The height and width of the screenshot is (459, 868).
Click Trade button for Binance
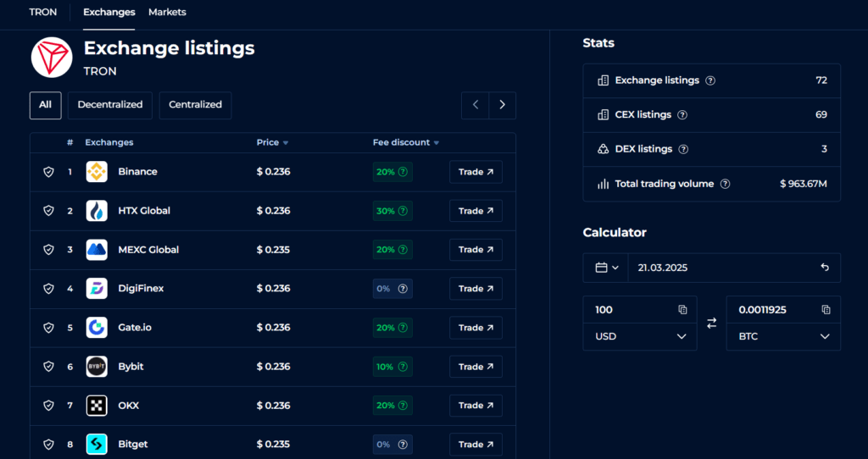tap(476, 172)
